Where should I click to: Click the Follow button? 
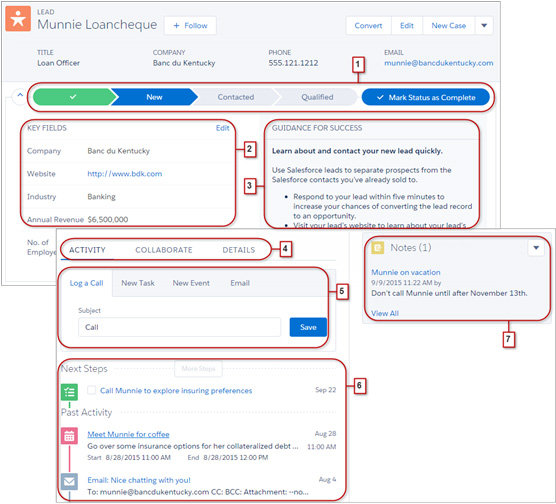coord(190,26)
